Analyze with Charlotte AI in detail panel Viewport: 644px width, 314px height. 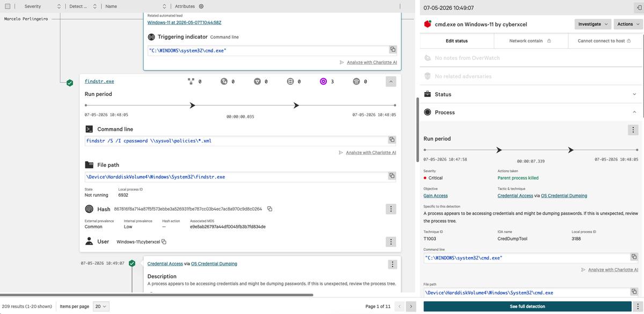click(x=613, y=270)
